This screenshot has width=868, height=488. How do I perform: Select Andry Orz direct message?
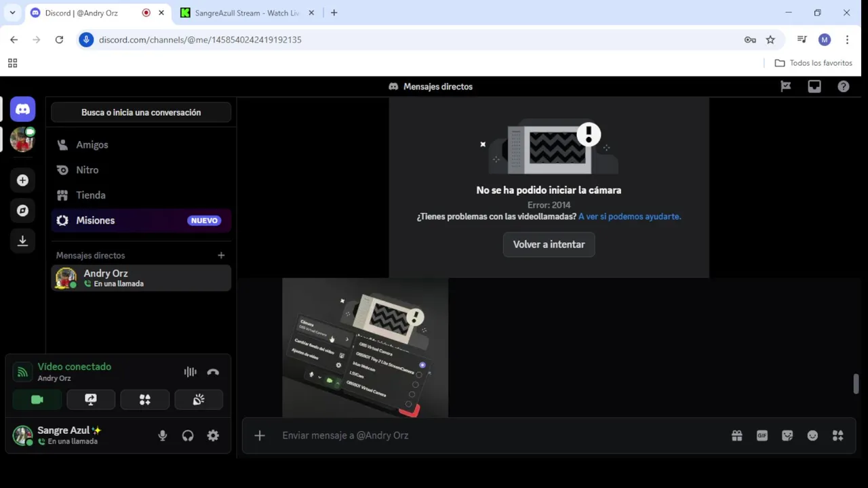[140, 278]
